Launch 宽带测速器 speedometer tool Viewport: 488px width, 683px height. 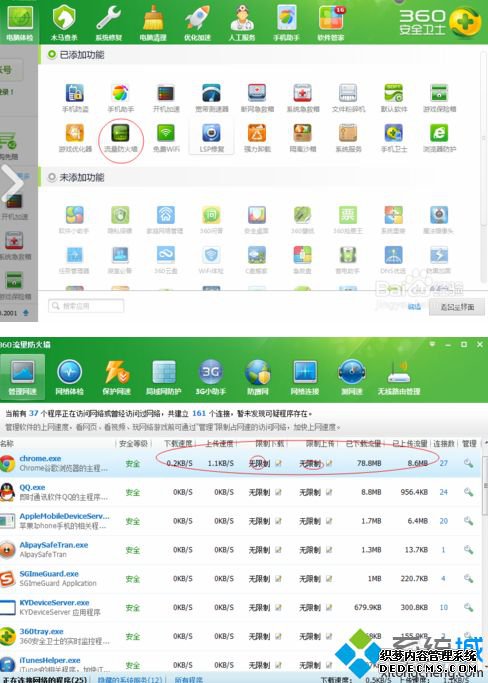(x=211, y=98)
